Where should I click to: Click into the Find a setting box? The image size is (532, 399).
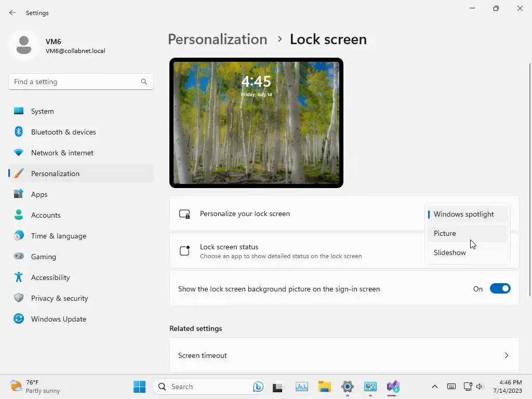(x=81, y=82)
